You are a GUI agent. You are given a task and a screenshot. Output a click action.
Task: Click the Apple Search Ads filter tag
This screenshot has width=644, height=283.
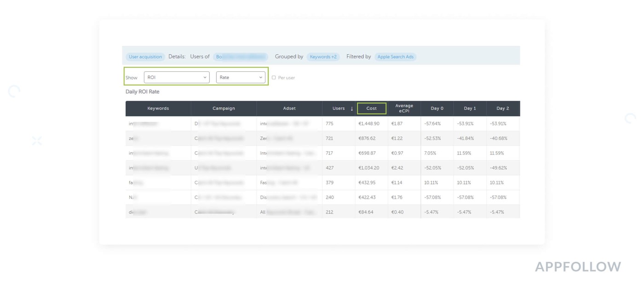pyautogui.click(x=395, y=57)
